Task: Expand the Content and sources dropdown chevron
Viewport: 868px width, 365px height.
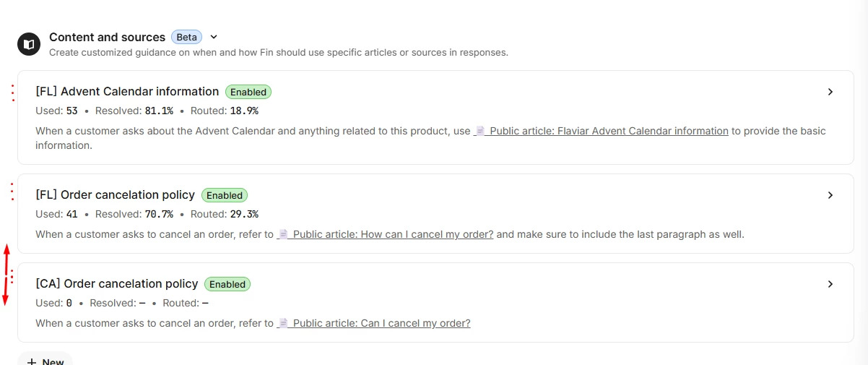Action: pyautogui.click(x=214, y=37)
